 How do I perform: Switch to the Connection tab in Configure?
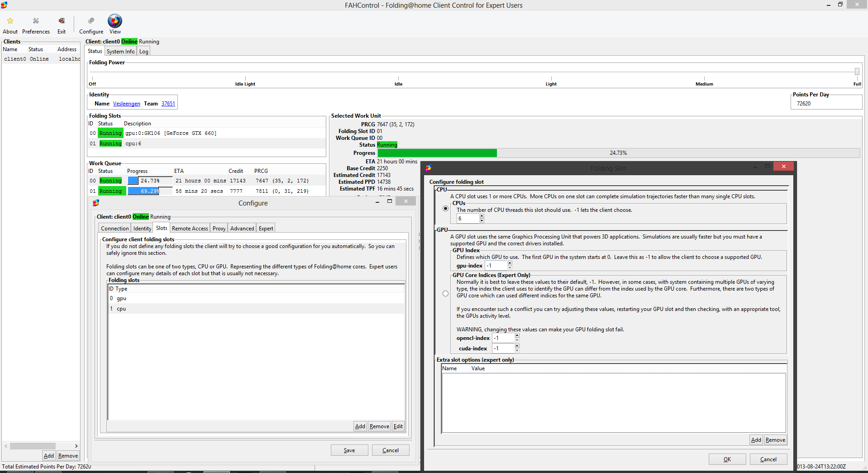point(115,229)
